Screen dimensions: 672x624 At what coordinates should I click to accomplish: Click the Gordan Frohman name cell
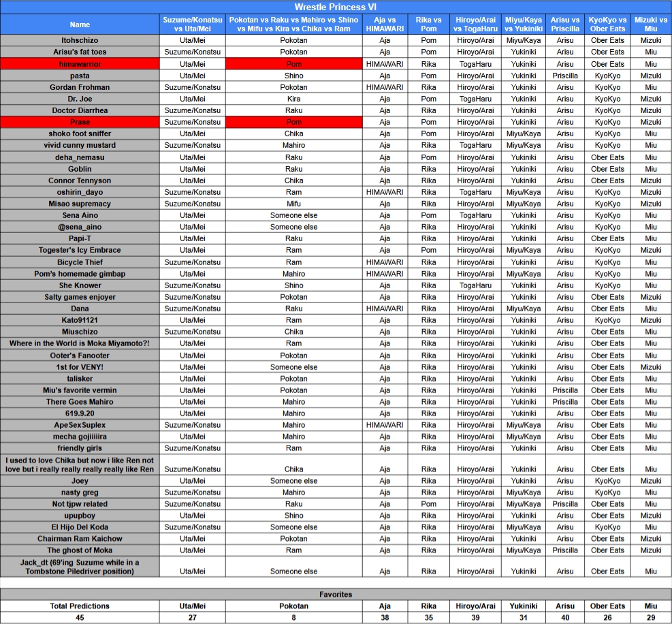80,87
